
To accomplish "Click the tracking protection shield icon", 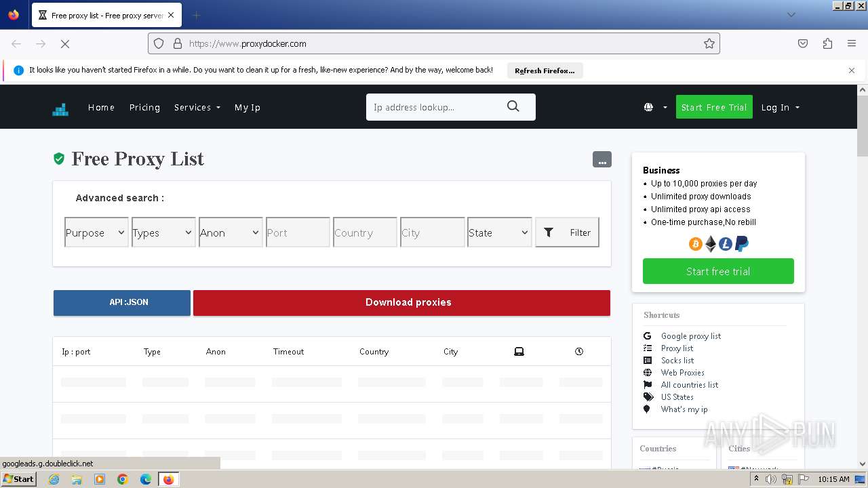I will (159, 43).
